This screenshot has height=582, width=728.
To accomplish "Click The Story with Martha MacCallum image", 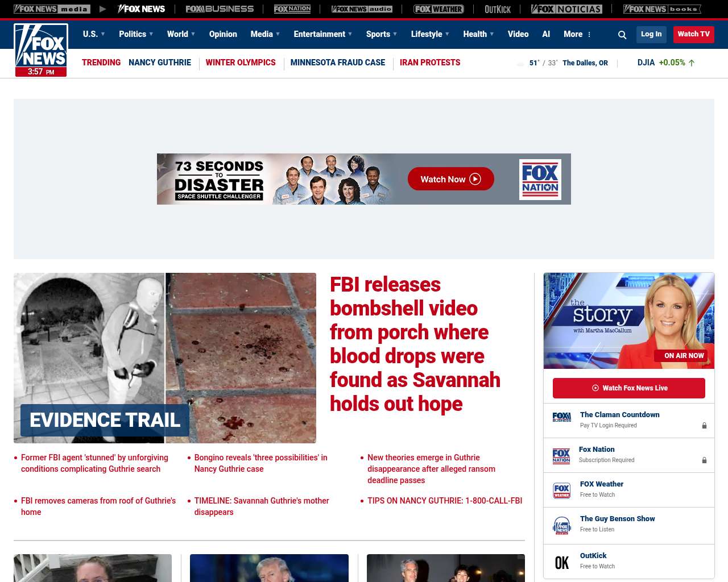I will click(629, 321).
